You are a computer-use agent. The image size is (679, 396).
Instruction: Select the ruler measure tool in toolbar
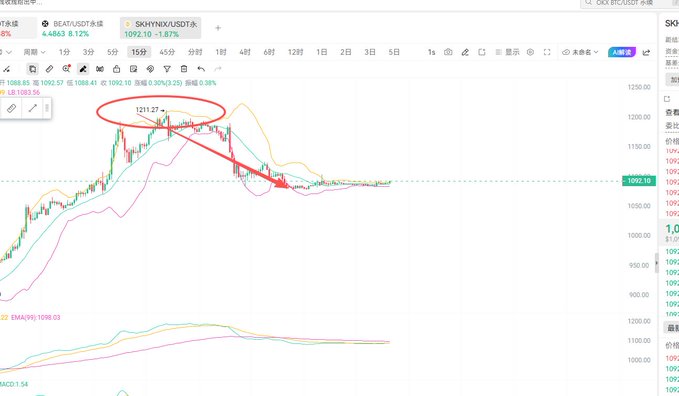pyautogui.click(x=49, y=69)
